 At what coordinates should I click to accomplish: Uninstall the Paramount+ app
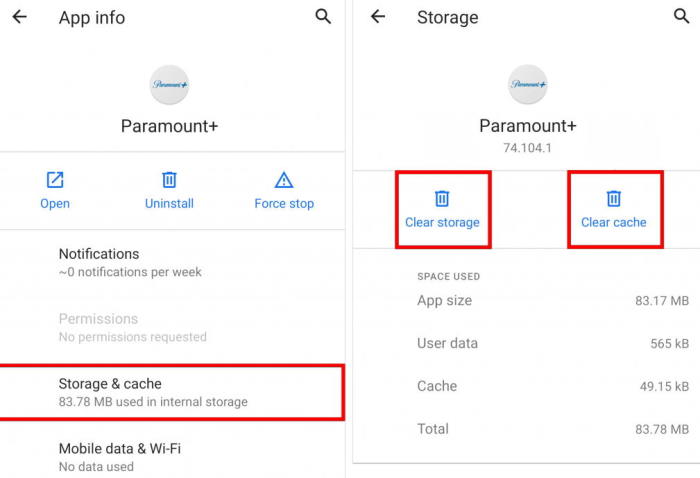pyautogui.click(x=169, y=191)
